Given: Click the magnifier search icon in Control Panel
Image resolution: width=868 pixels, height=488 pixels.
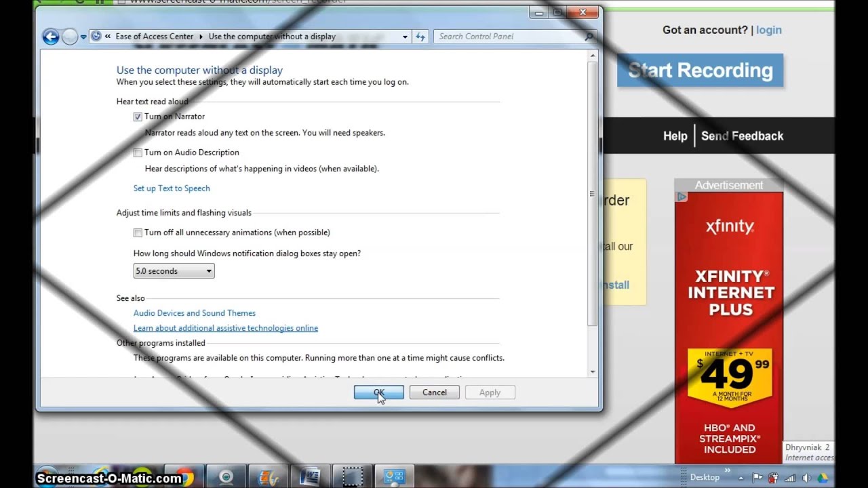Looking at the screenshot, I should (x=589, y=37).
